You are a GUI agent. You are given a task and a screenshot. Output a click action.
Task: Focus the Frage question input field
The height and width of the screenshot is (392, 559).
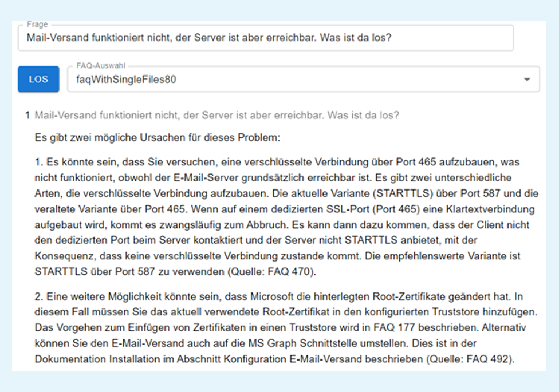click(266, 38)
